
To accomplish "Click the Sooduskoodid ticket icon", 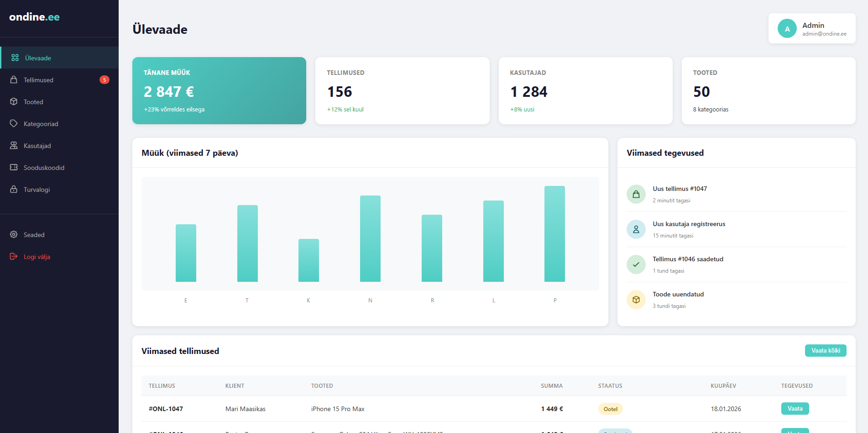I will 14,168.
